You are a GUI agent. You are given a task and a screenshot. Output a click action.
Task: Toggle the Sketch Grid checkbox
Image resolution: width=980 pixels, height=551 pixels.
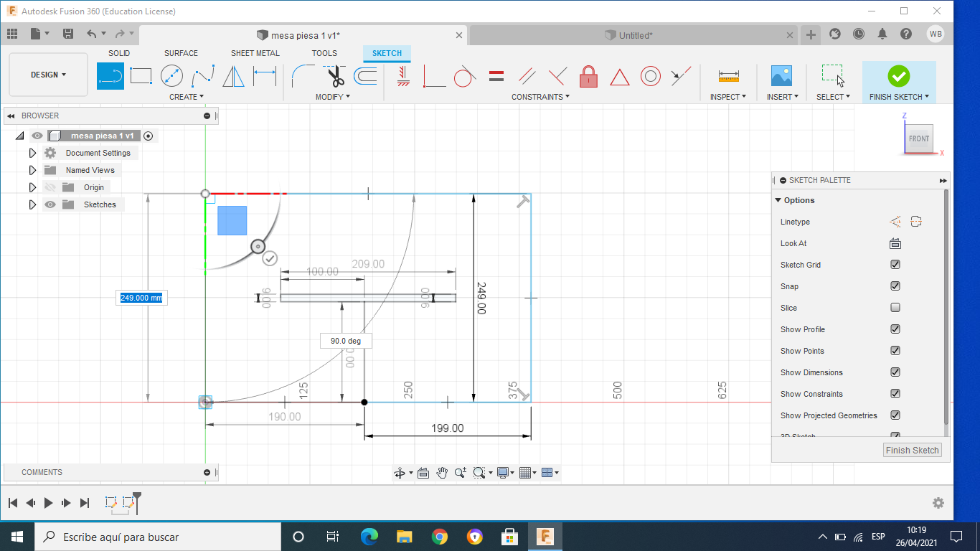895,265
